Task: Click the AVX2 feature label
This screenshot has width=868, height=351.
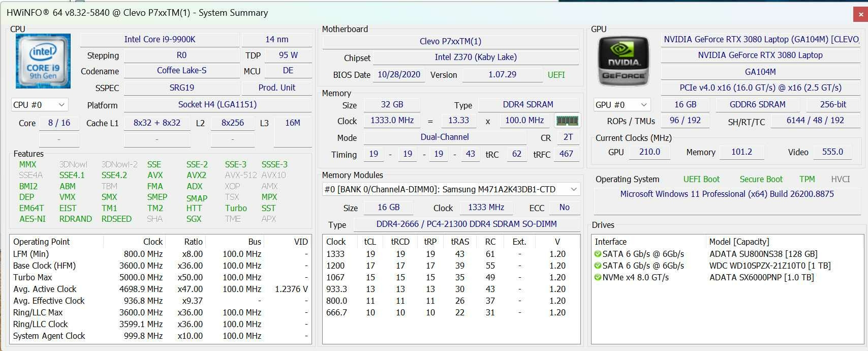Action: (196, 175)
